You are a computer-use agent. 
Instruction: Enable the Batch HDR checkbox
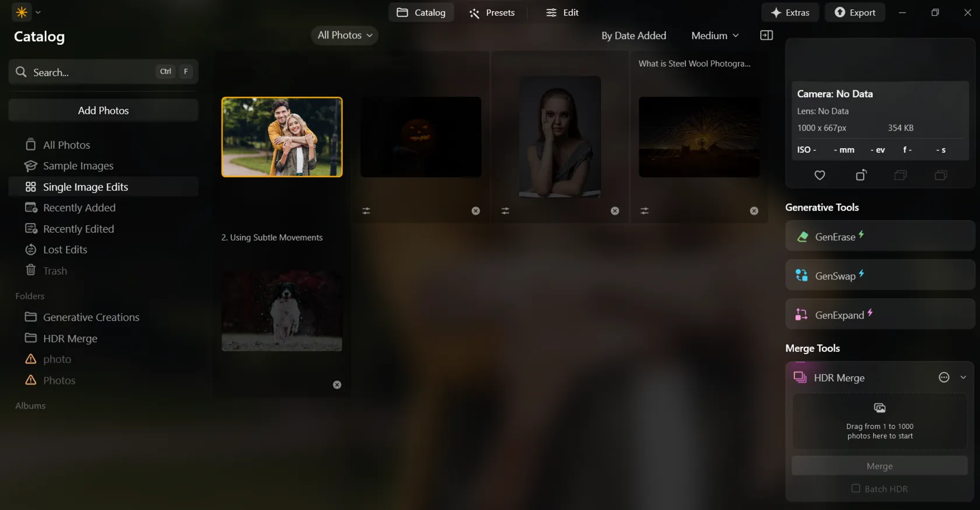click(856, 488)
